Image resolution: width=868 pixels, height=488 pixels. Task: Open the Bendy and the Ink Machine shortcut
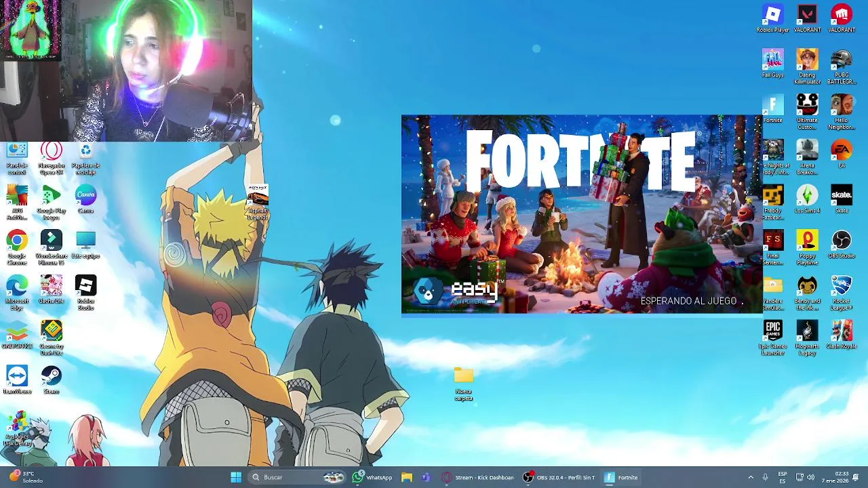click(807, 293)
